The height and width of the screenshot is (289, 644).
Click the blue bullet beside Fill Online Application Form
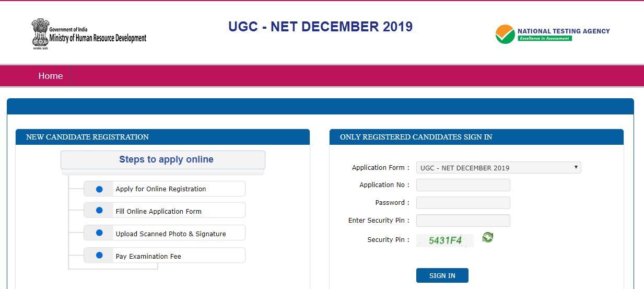click(99, 211)
